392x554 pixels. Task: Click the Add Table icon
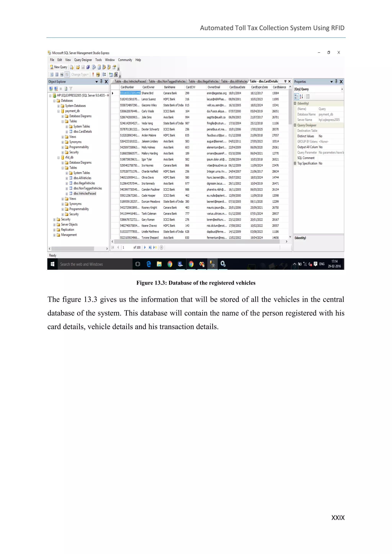coord(111,75)
